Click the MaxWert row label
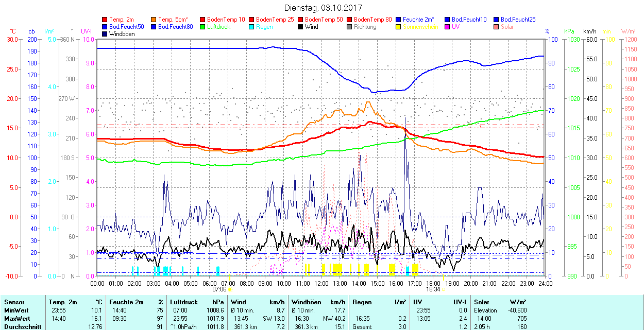This screenshot has height=330, width=644. coord(18,319)
